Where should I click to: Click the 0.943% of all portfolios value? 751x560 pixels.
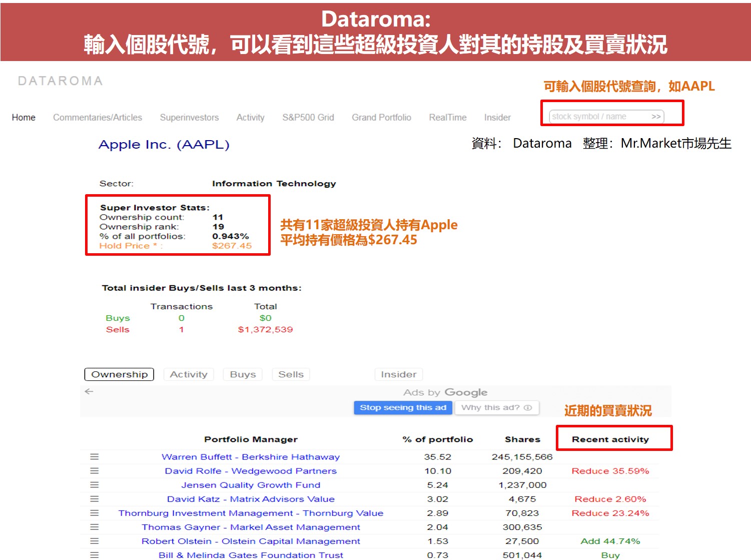coord(230,236)
